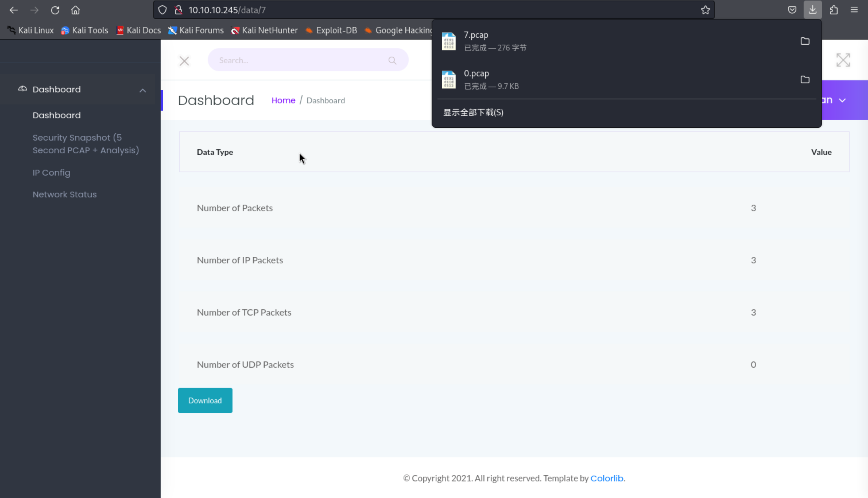868x498 pixels.
Task: Collapse the Dashboard sidebar section
Action: tap(143, 90)
